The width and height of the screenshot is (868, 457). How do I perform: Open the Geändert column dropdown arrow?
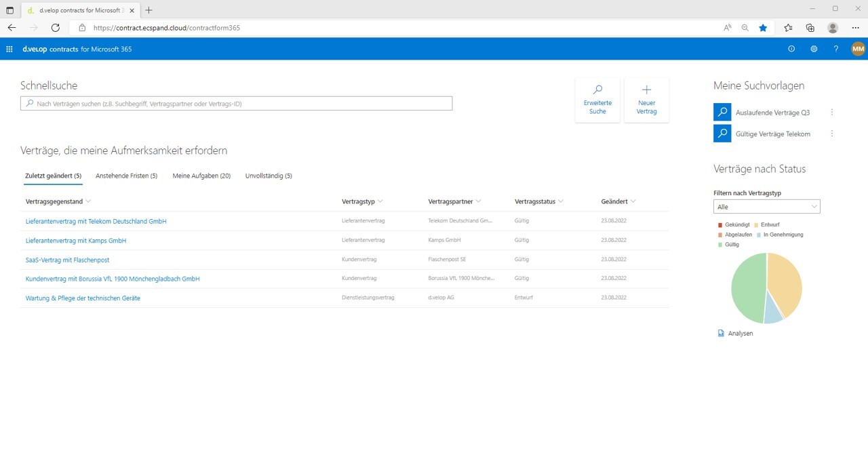point(633,201)
